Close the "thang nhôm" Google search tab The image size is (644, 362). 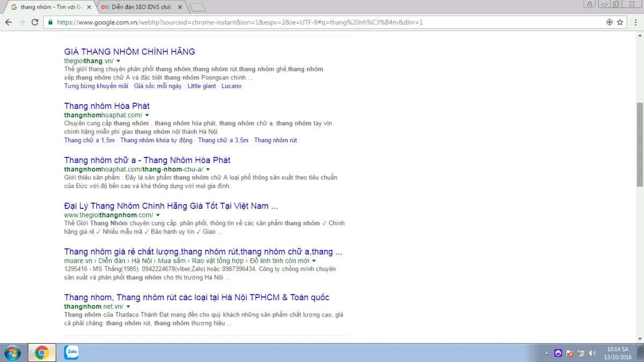click(x=89, y=8)
